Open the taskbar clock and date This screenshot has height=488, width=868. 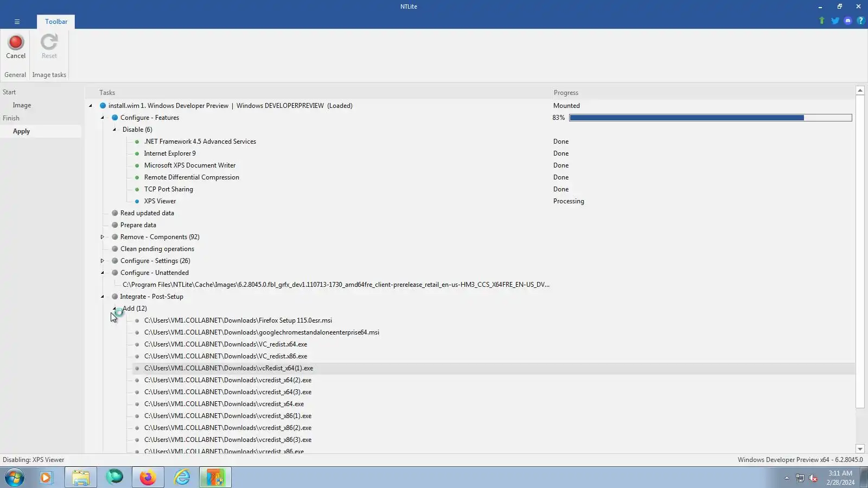840,478
